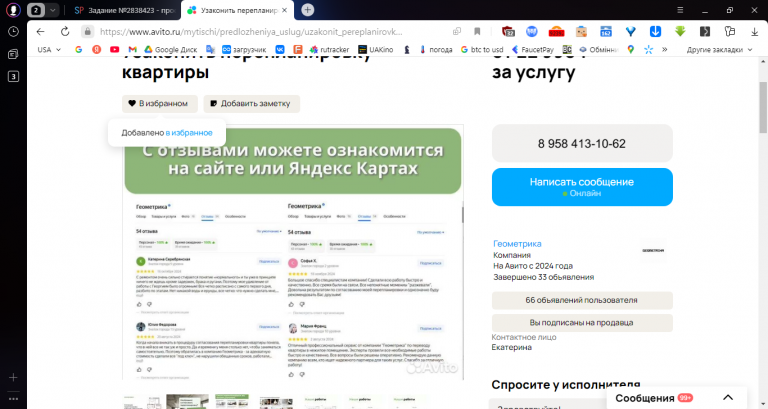Expand the tab group dropdown arrow
This screenshot has height=409, width=768.
[52, 10]
